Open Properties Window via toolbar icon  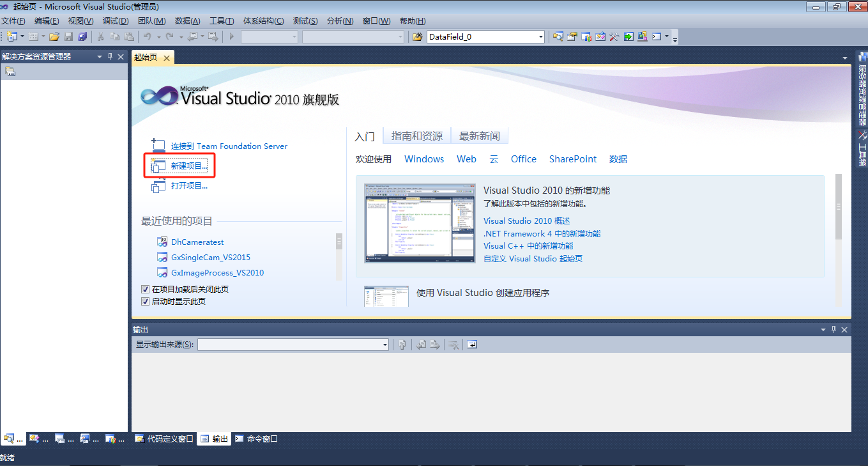click(x=572, y=36)
